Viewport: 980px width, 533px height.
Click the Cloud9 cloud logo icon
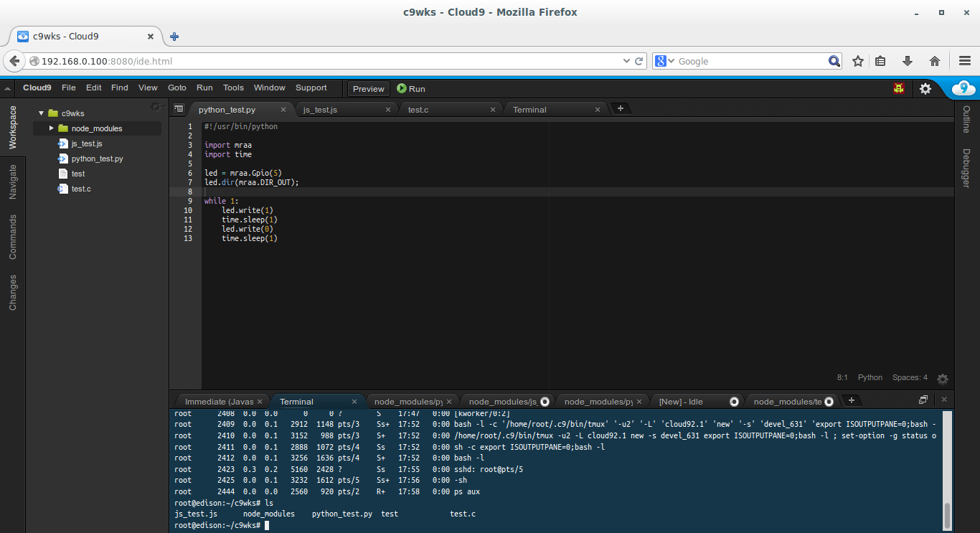coord(963,88)
